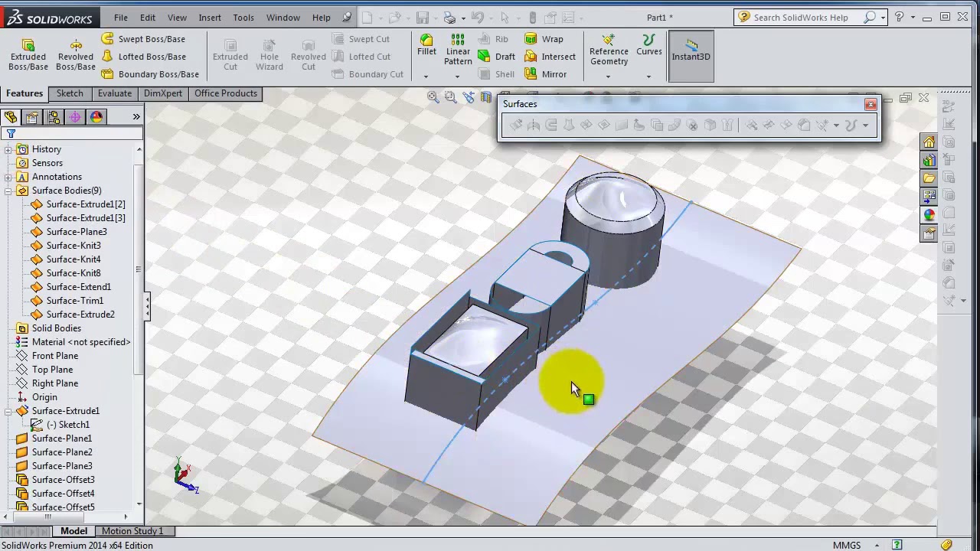This screenshot has width=980, height=551.
Task: Open the Curves dropdown arrow
Action: 648,76
